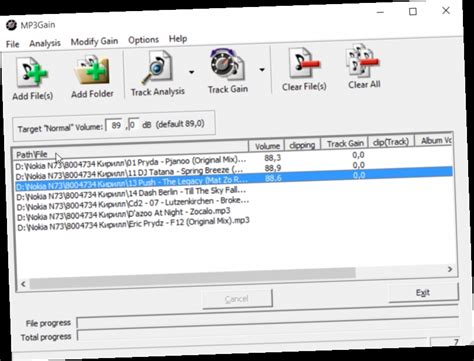
Task: Select the 13 Push - The Legacy row
Action: [234, 180]
